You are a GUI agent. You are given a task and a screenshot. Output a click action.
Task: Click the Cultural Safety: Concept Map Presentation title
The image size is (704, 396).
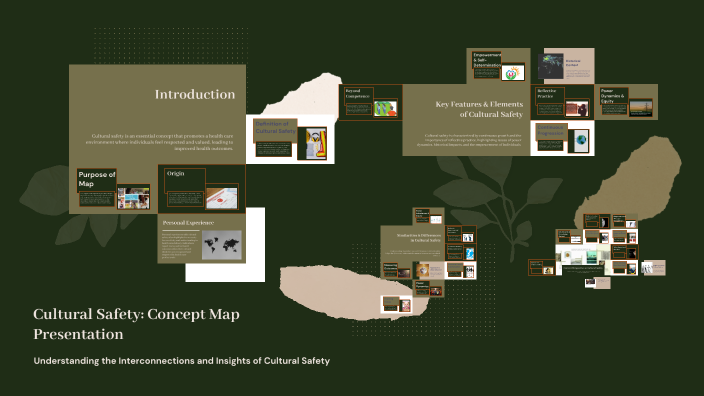coord(136,324)
